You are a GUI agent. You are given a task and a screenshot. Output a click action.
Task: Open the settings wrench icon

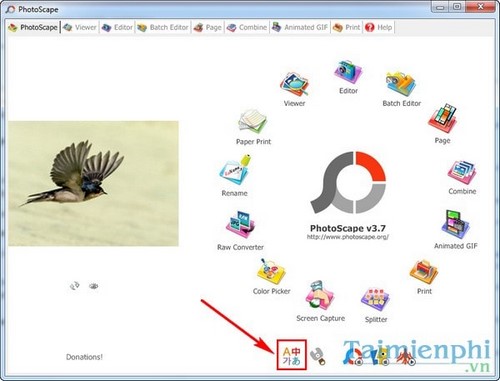(318, 357)
